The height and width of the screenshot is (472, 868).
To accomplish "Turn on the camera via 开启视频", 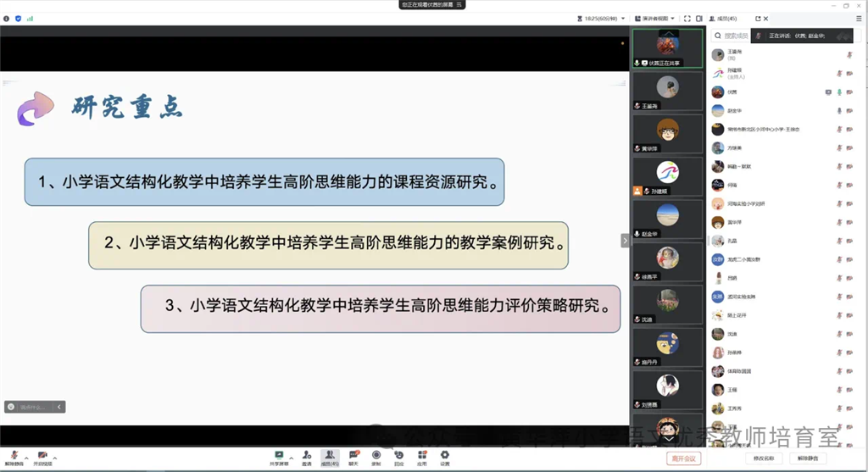I will [x=42, y=458].
